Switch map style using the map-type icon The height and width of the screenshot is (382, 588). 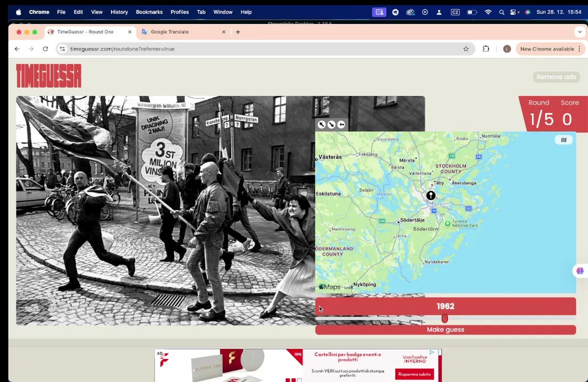[564, 140]
